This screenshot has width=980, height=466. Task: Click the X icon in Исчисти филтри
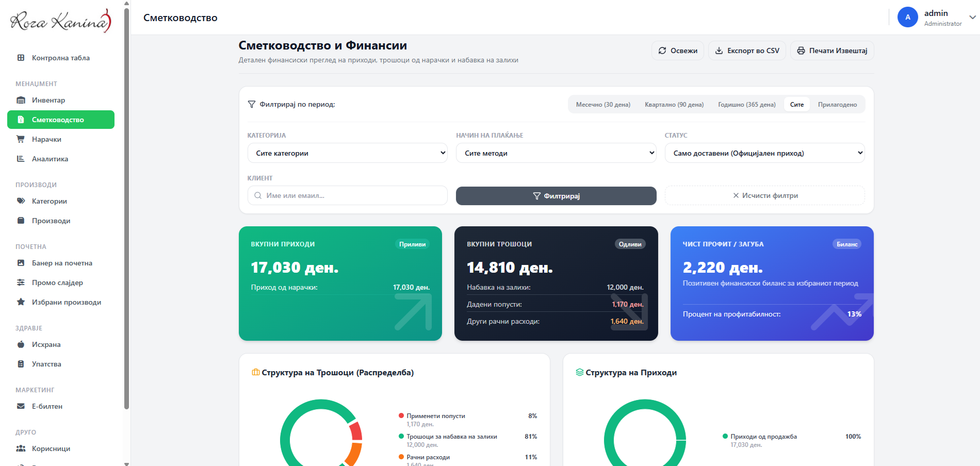tap(736, 195)
